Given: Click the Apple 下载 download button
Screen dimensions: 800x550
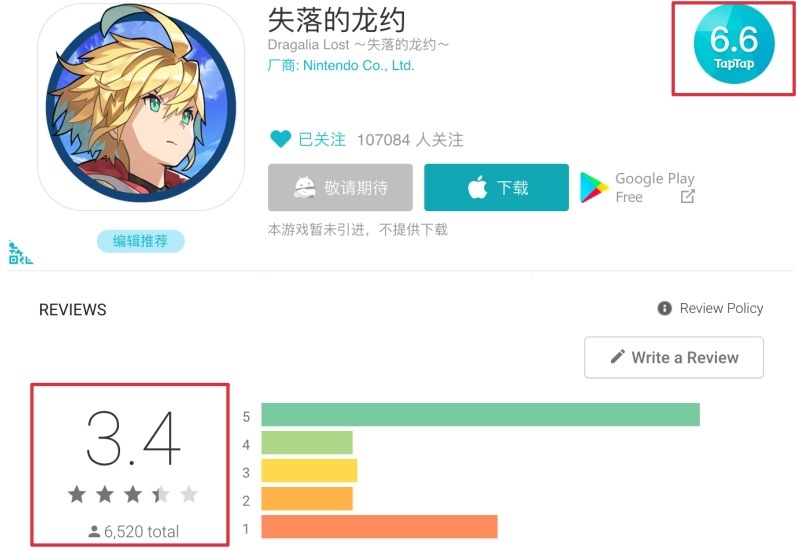Looking at the screenshot, I should pyautogui.click(x=496, y=187).
